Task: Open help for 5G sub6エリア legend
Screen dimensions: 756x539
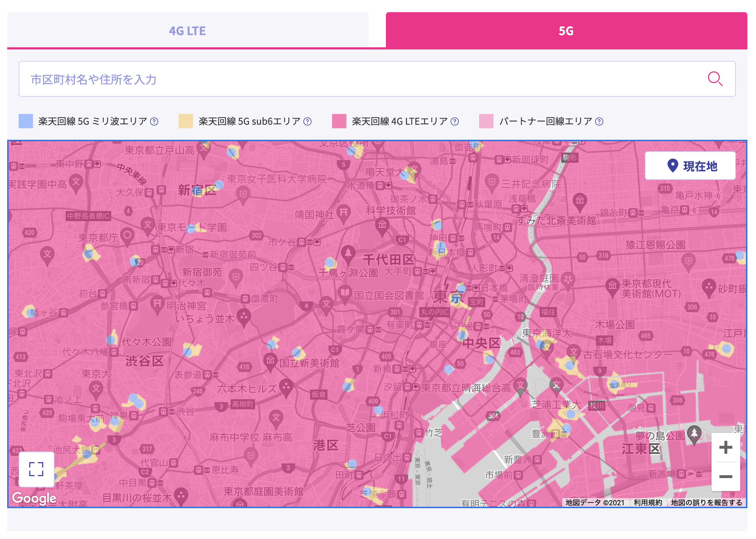Action: [x=307, y=121]
